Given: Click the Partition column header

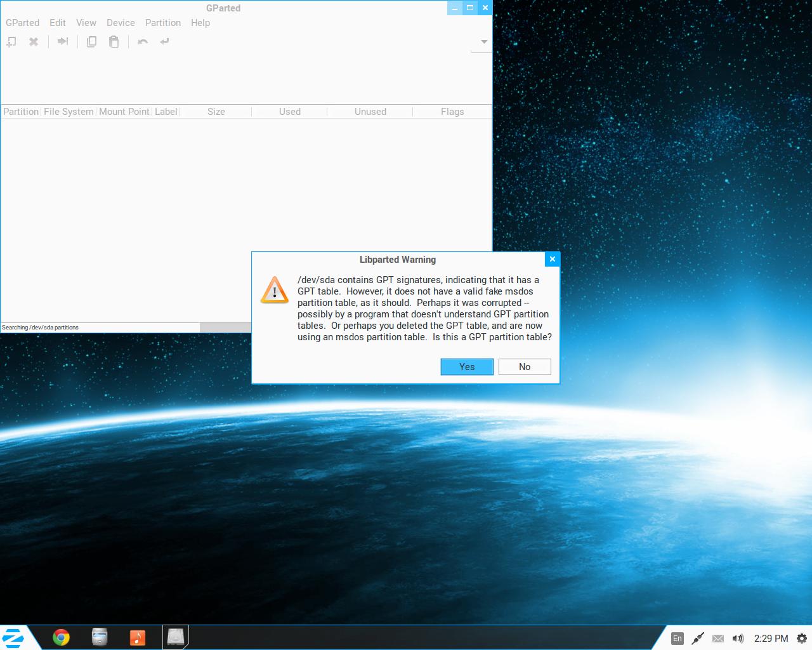Looking at the screenshot, I should (x=21, y=112).
